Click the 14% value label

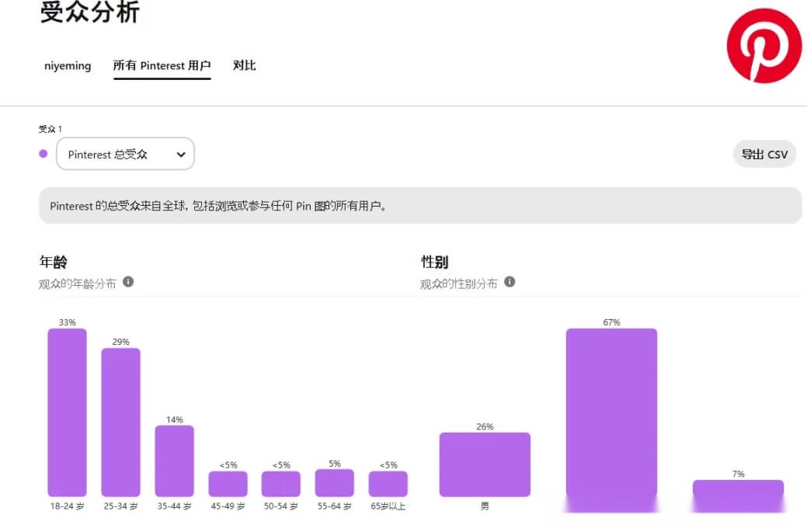175,420
